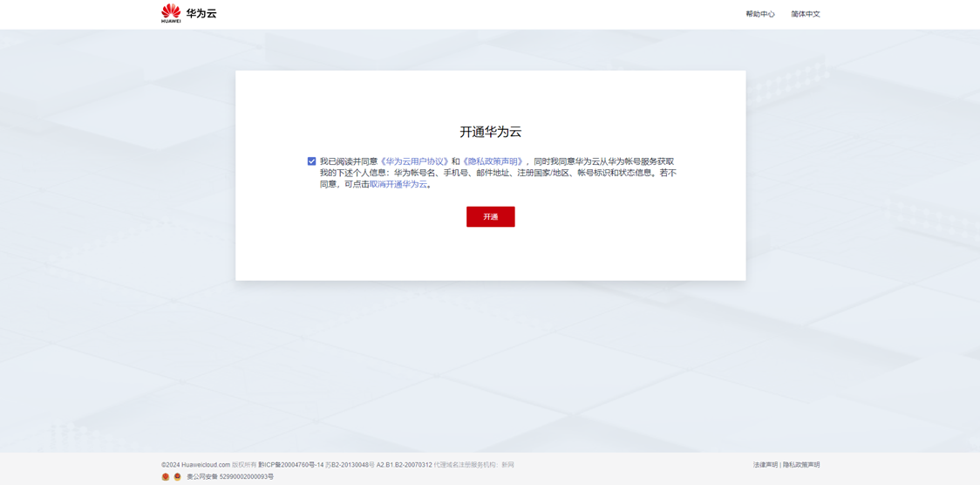Open A2.B1.B2-20070312 footer link
Image resolution: width=980 pixels, height=485 pixels.
pyautogui.click(x=404, y=465)
